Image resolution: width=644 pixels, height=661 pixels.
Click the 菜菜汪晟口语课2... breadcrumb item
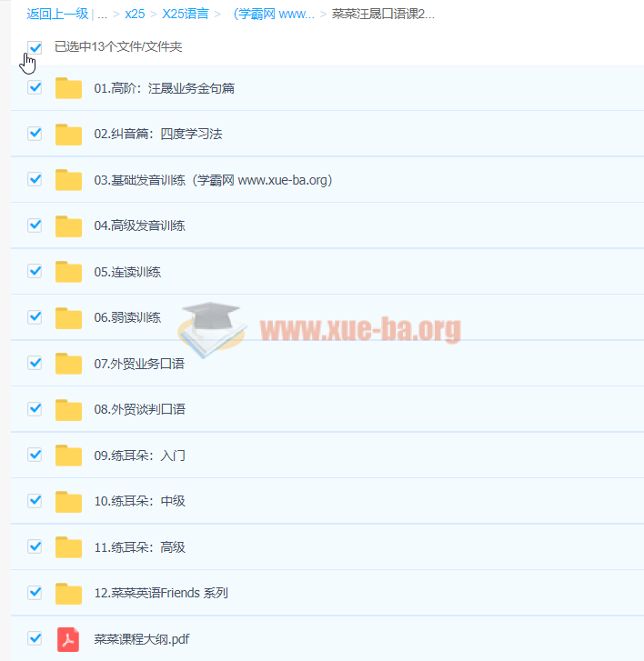pos(383,15)
